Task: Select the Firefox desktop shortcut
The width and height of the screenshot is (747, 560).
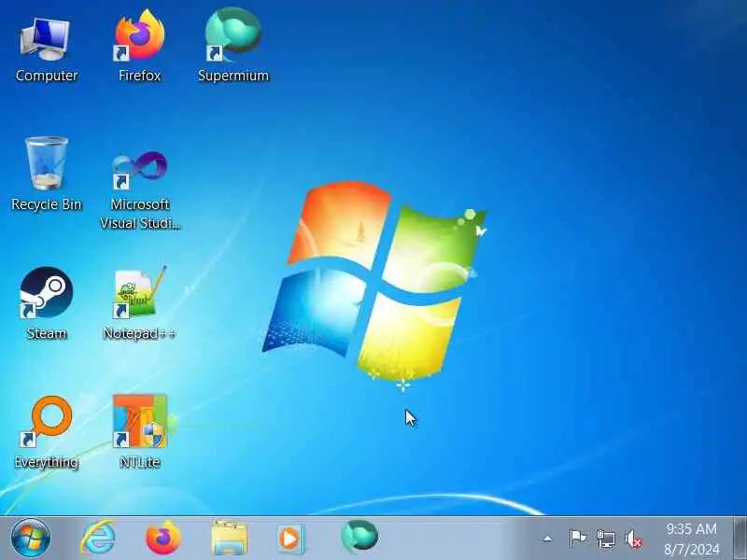Action: coord(139,48)
